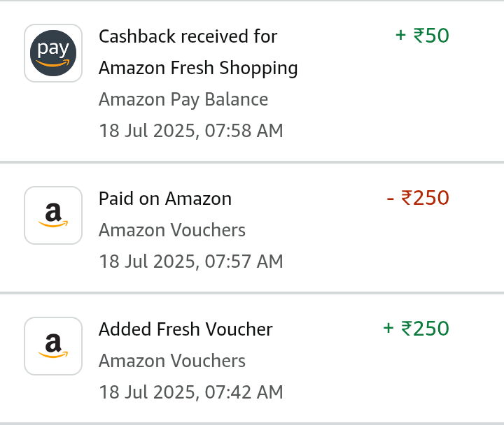Click the 07:58 AM transaction timestamp
Screen dimensions: 504x444
coord(191,131)
